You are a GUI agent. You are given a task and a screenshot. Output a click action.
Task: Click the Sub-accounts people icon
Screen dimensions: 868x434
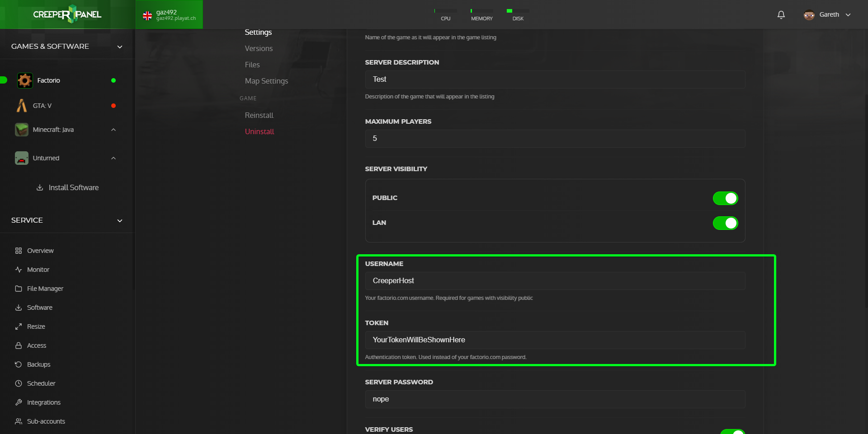point(19,421)
